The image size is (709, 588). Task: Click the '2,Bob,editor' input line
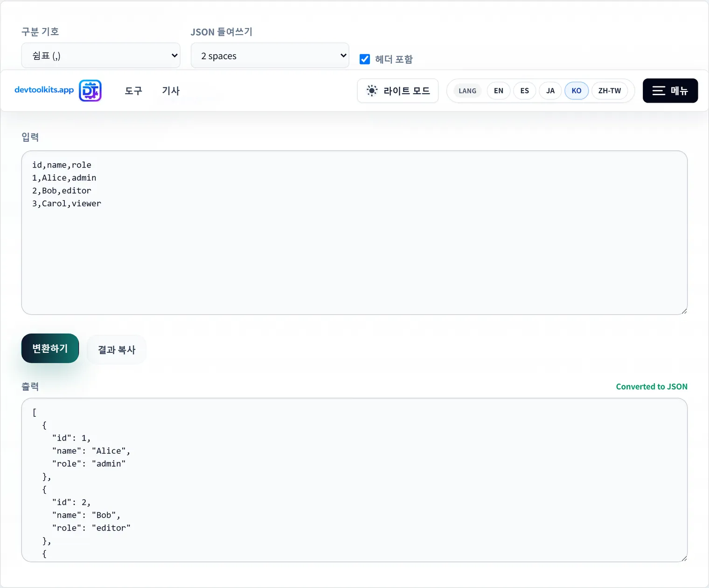point(62,190)
